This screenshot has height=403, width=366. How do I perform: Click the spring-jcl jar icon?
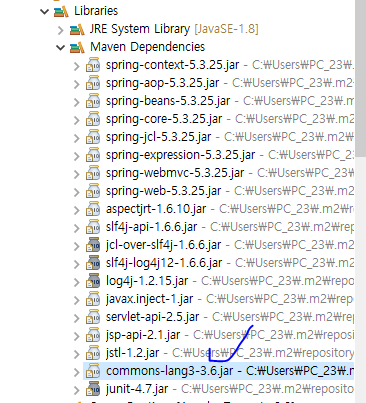tap(93, 137)
